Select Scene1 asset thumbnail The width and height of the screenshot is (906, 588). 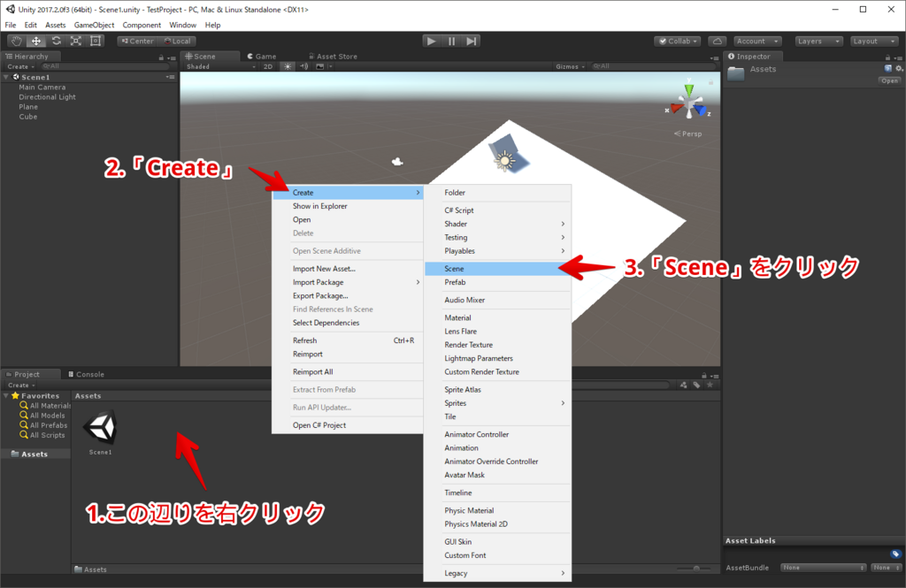coord(101,429)
